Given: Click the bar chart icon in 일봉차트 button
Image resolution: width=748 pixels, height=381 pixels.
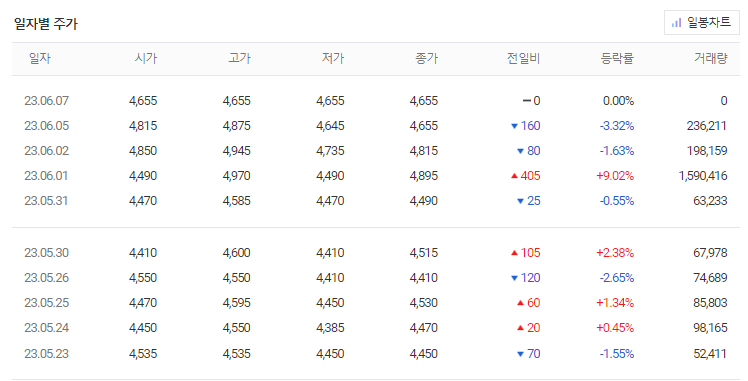Looking at the screenshot, I should pos(676,23).
